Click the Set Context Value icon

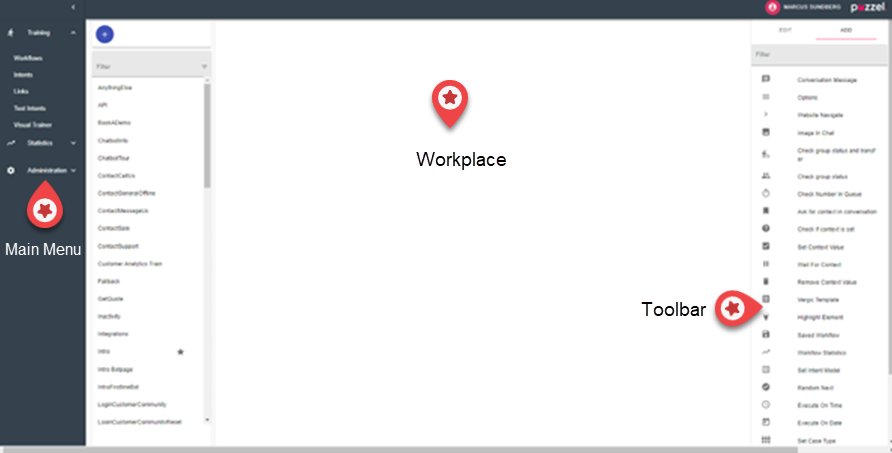[766, 246]
